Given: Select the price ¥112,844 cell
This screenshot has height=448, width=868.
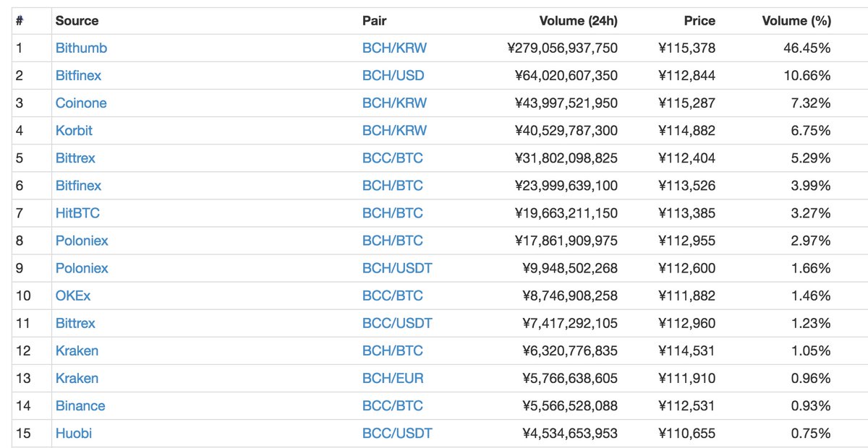Looking at the screenshot, I should coord(687,76).
